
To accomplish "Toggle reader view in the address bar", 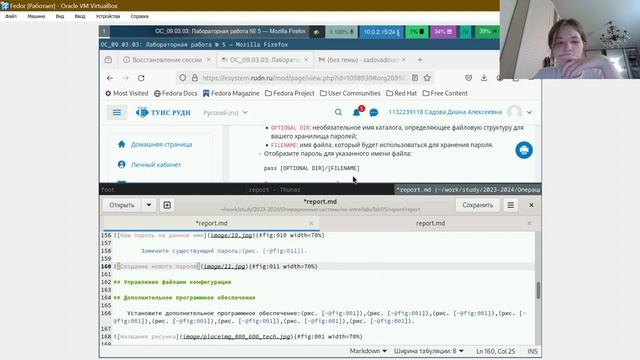I will [x=415, y=78].
